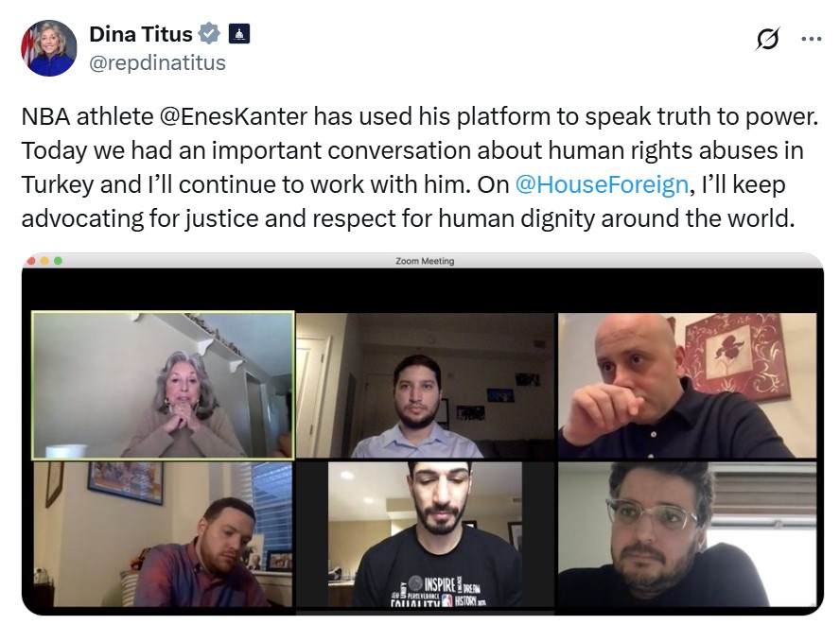The width and height of the screenshot is (840, 625).
Task: Select the man in plaid shirt tile
Action: point(163,534)
